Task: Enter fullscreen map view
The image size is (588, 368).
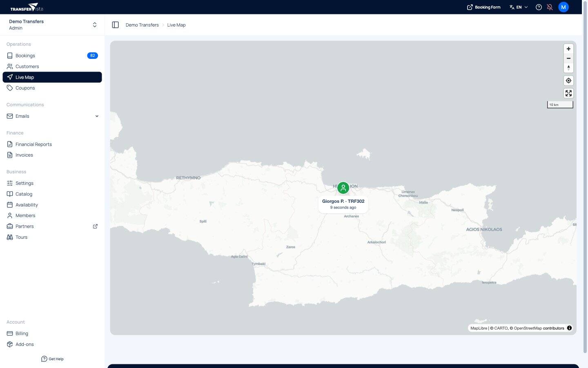Action: point(568,93)
